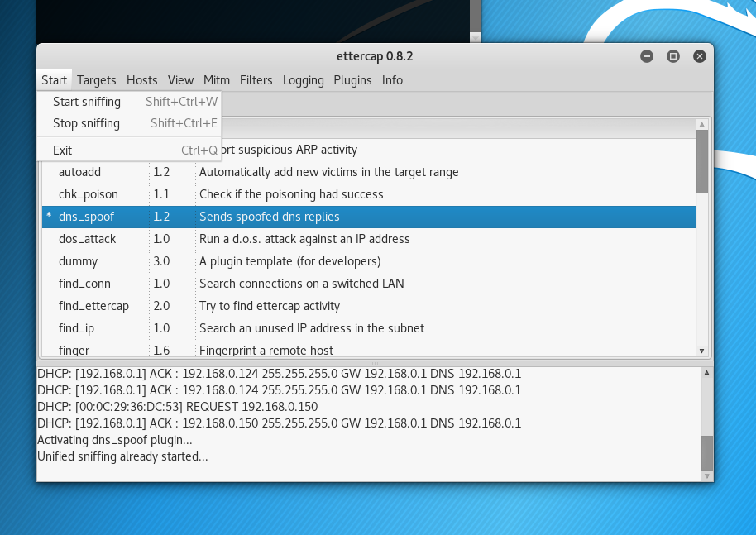Image resolution: width=756 pixels, height=535 pixels.
Task: Open the Filters menu
Action: (x=256, y=80)
